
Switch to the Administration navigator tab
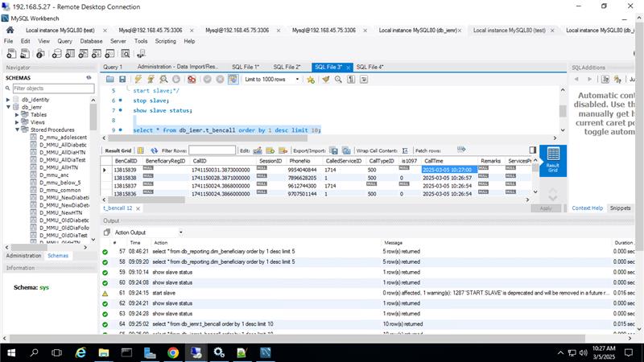pos(23,256)
